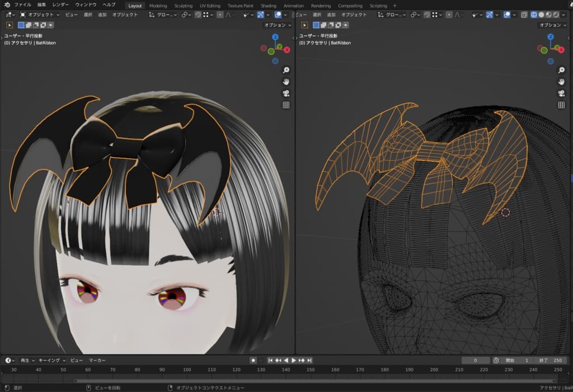Click the zoom magnifier icon in left viewport
The height and width of the screenshot is (392, 573).
pos(286,70)
